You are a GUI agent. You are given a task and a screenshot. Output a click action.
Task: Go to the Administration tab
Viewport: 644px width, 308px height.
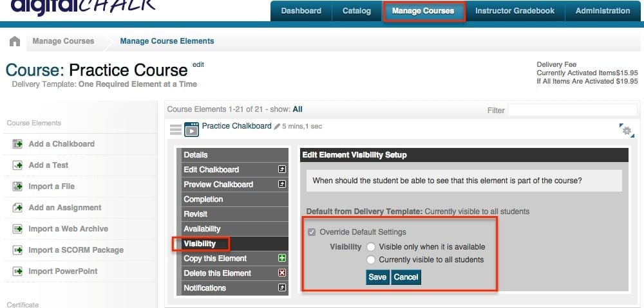[603, 11]
